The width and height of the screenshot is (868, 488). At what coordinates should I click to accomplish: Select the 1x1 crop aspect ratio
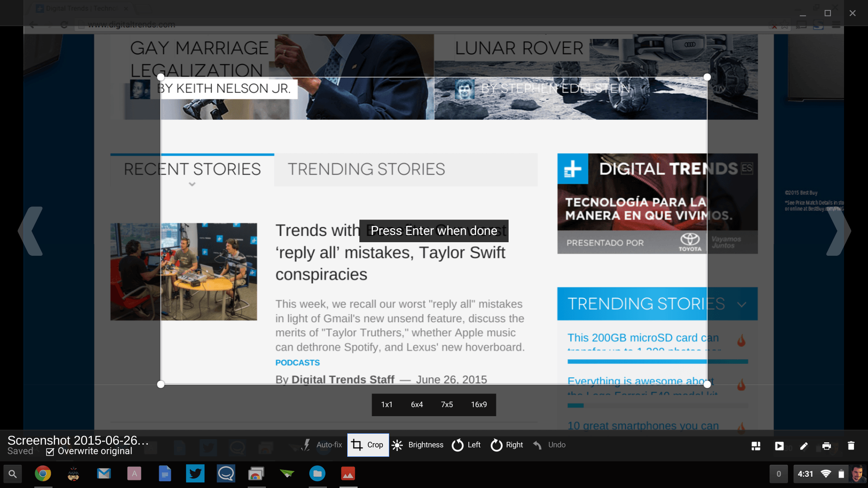(387, 404)
